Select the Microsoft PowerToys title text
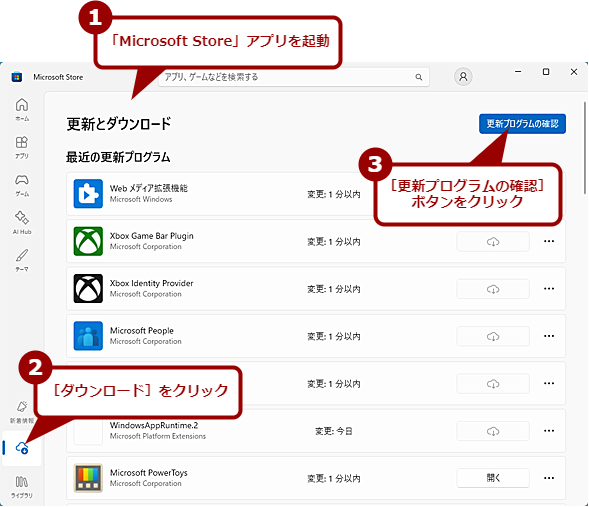Screen dimensions: 589x507 (148, 472)
